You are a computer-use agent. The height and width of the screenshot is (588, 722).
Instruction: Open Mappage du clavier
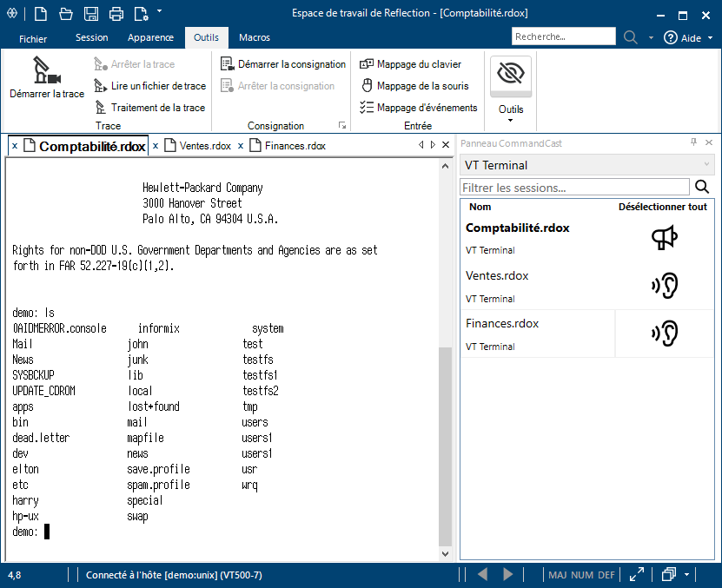410,64
